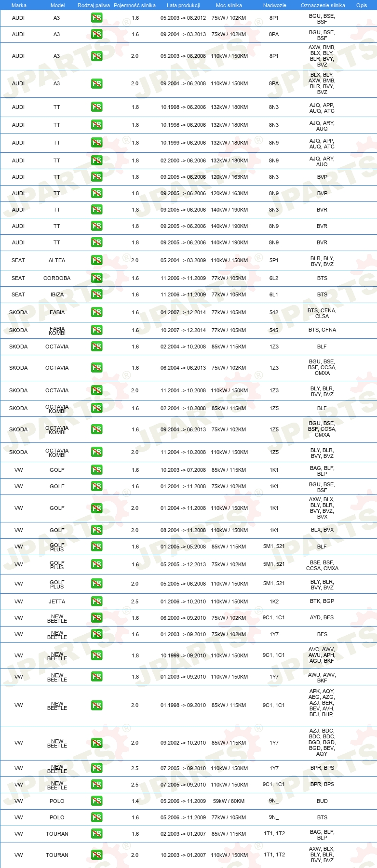Select the fuel icon for SKODA FABIA body 542

click(x=96, y=312)
